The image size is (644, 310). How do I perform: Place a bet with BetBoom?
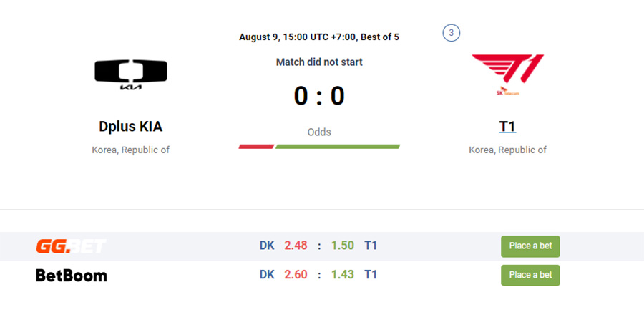pos(530,275)
